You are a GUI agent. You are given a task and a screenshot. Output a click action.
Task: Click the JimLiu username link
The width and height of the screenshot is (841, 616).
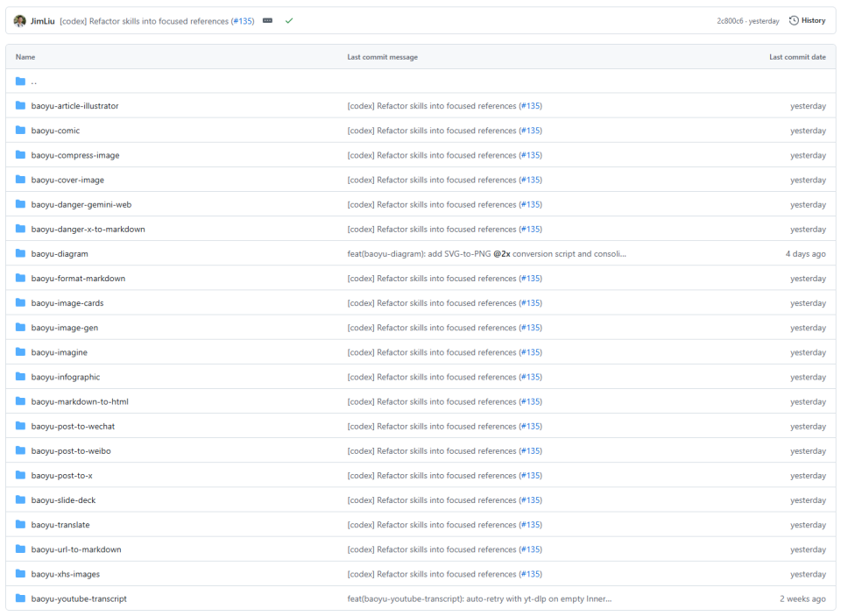(42, 21)
